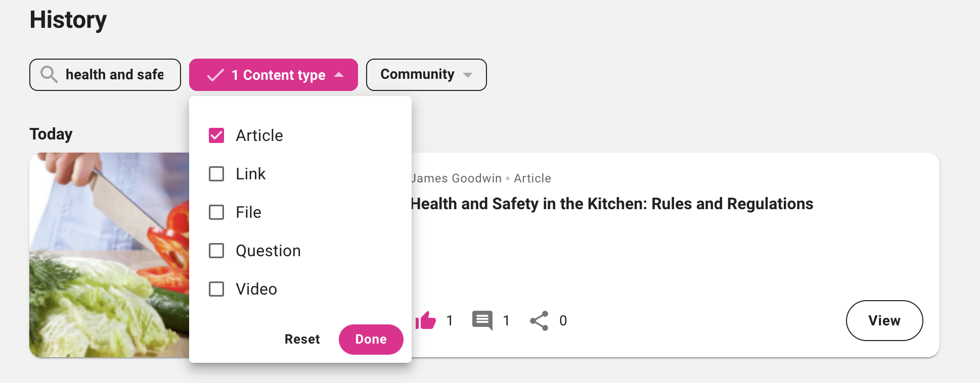Reset the content type filters
The height and width of the screenshot is (383, 980).
(302, 339)
